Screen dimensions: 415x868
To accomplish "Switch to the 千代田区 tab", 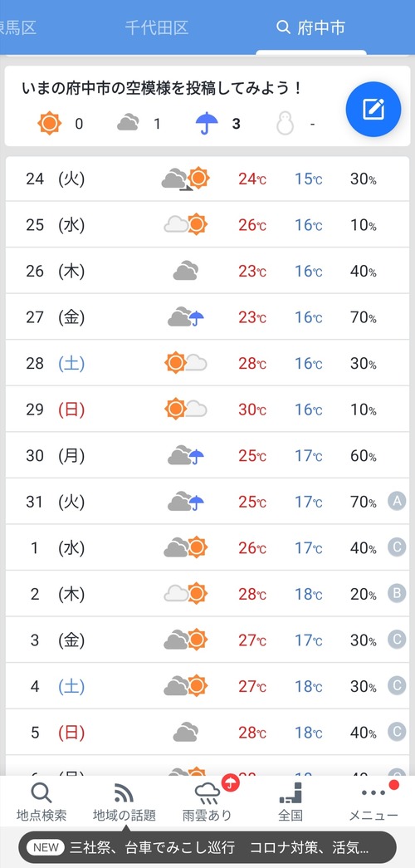I will pos(157,27).
